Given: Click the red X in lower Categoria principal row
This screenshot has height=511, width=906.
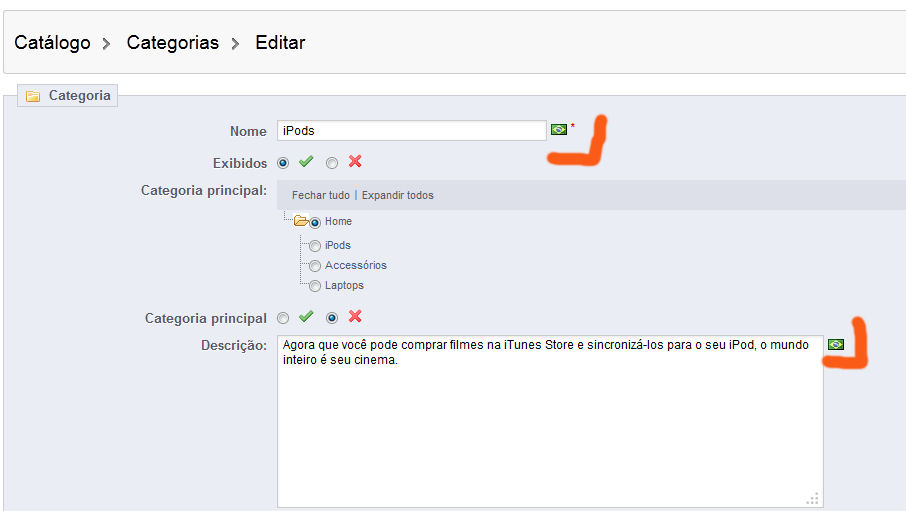Looking at the screenshot, I should coord(355,316).
